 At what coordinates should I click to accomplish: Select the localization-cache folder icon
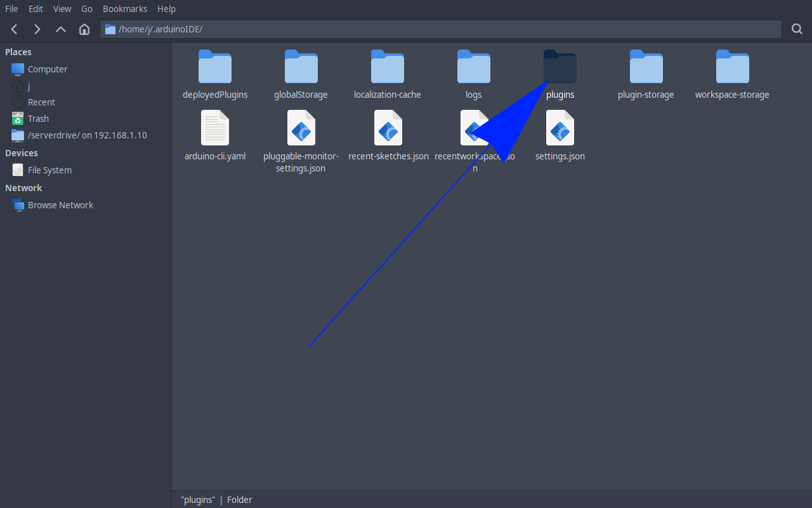(388, 67)
